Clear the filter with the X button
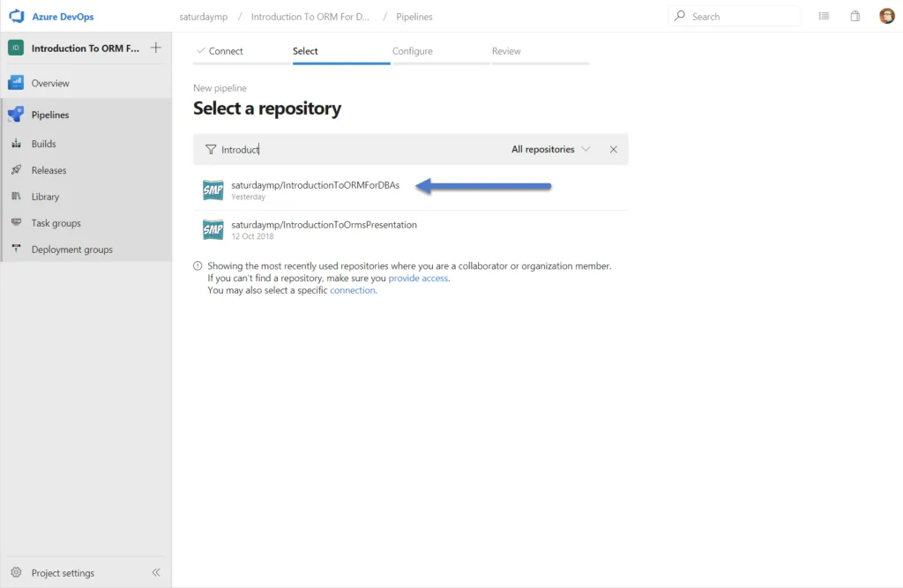Image resolution: width=903 pixels, height=588 pixels. point(614,149)
